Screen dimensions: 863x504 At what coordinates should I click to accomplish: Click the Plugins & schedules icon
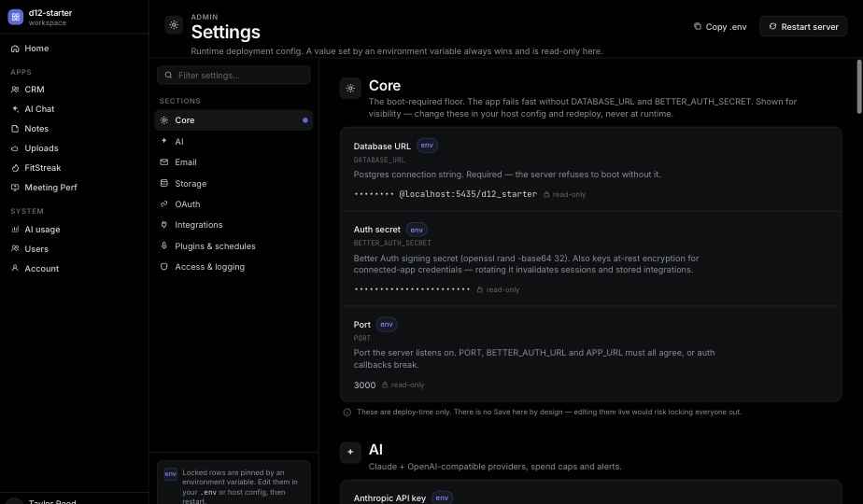point(164,245)
